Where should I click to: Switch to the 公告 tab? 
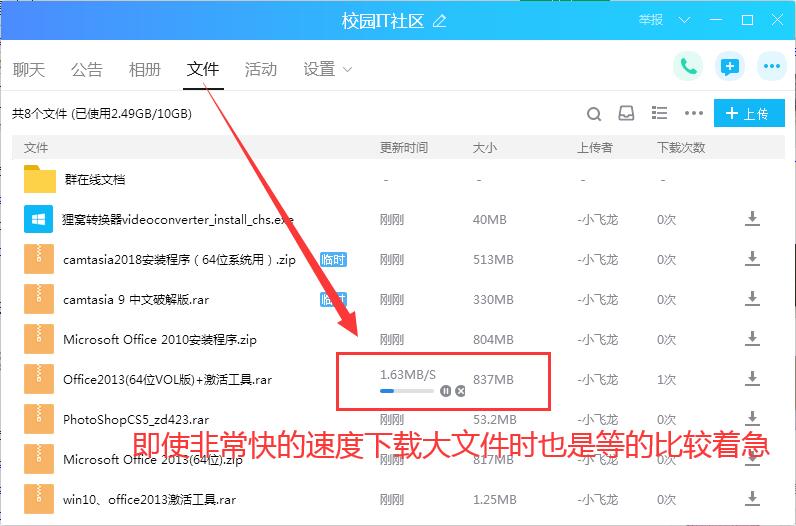pyautogui.click(x=87, y=70)
